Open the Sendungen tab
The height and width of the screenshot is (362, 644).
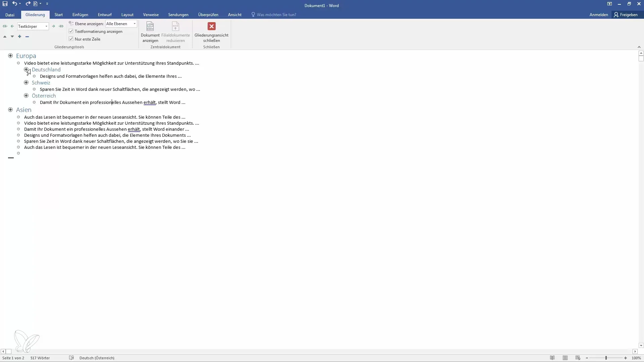tap(178, 15)
